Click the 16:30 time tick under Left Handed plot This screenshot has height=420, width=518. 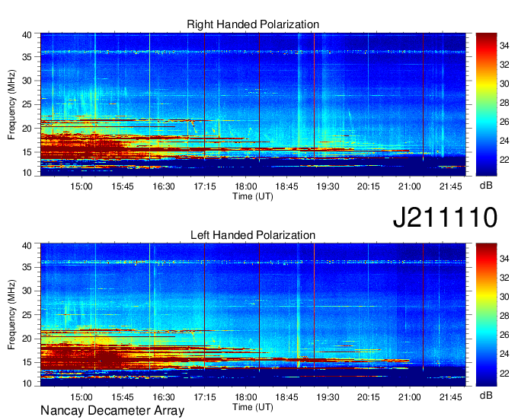coord(164,397)
